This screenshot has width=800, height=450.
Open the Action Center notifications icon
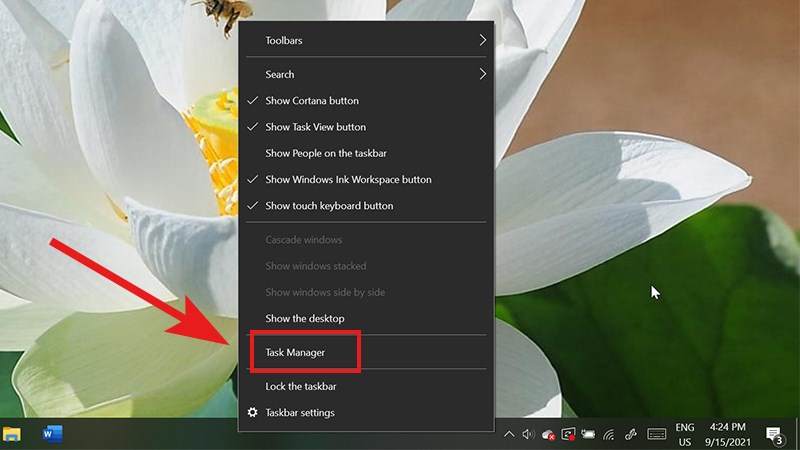click(775, 435)
